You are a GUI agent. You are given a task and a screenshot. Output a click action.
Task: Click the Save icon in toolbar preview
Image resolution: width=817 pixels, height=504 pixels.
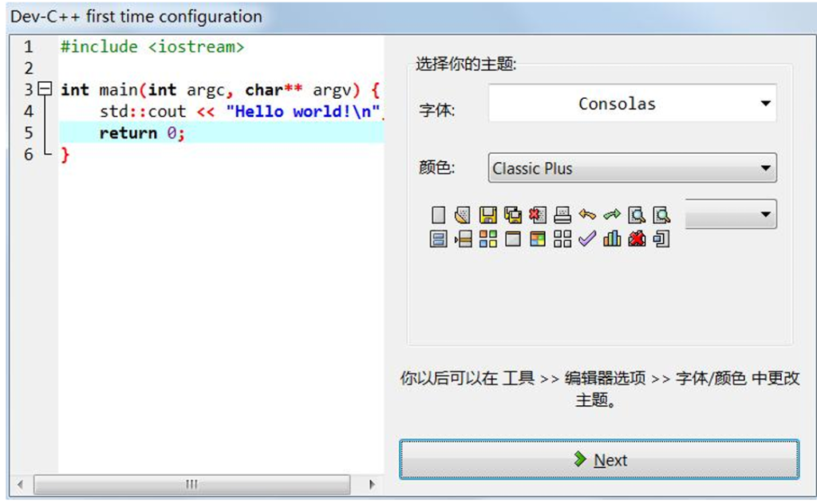click(x=488, y=215)
